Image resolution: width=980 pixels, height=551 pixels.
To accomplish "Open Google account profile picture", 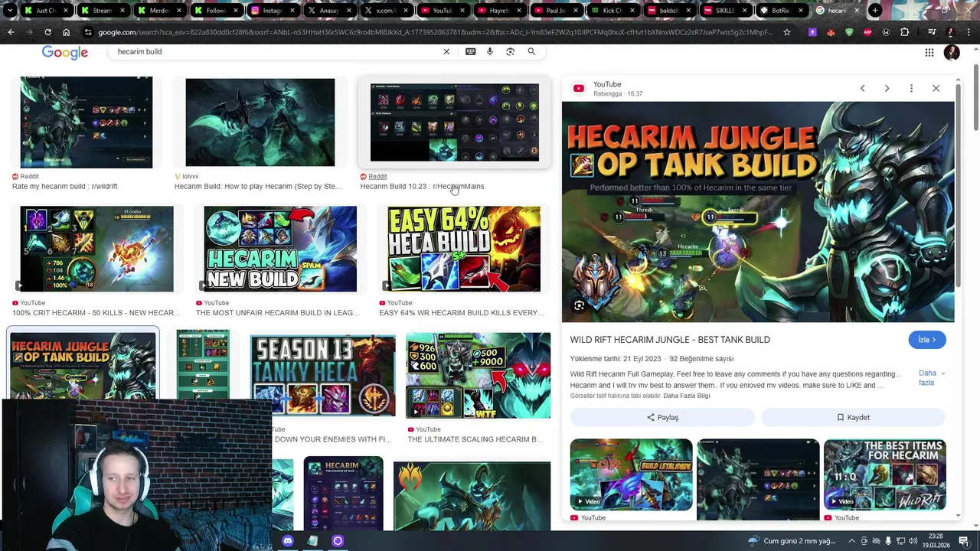I will (952, 52).
